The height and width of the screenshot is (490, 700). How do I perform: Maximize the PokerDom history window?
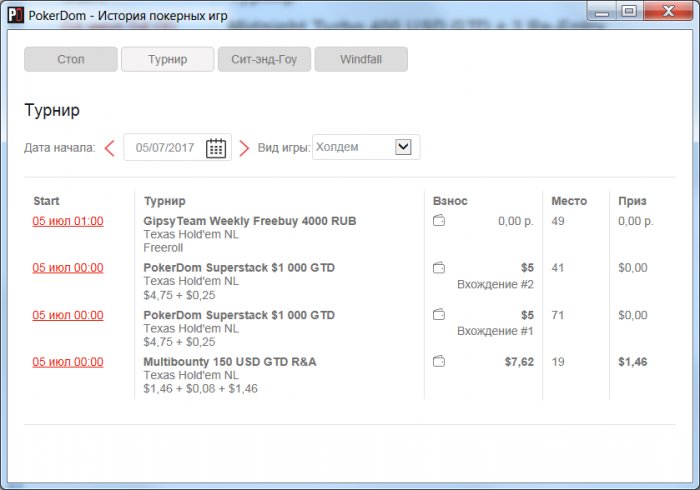[629, 11]
